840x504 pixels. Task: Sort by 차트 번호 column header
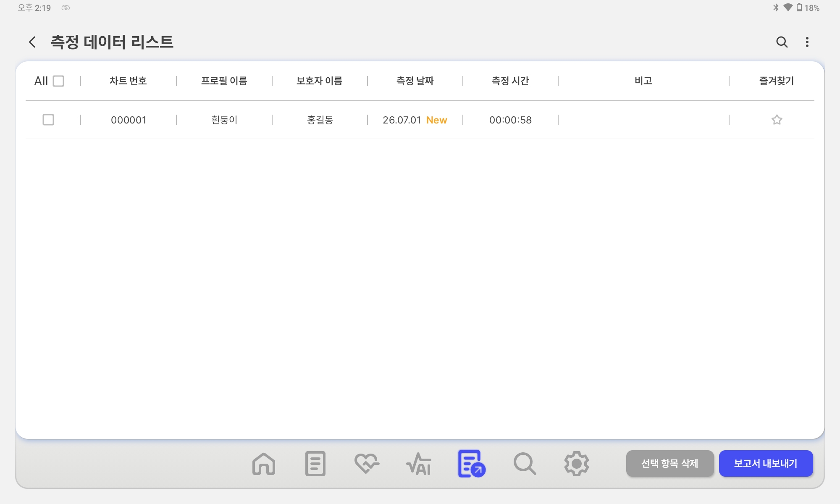click(128, 81)
